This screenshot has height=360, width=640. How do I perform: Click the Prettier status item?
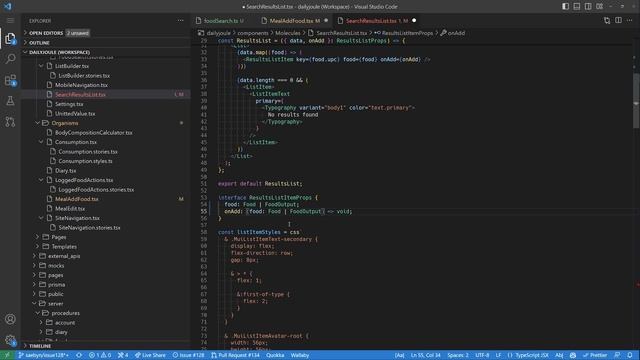(x=595, y=355)
